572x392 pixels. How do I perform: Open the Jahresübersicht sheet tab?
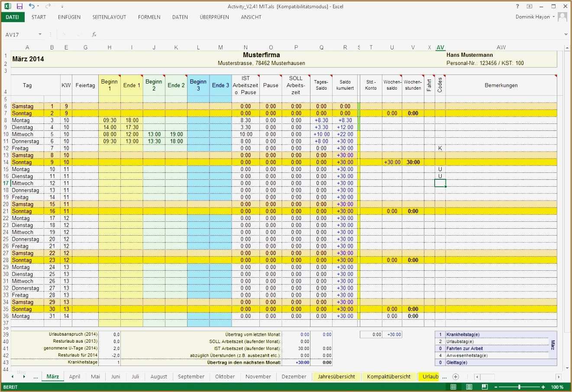(x=336, y=376)
